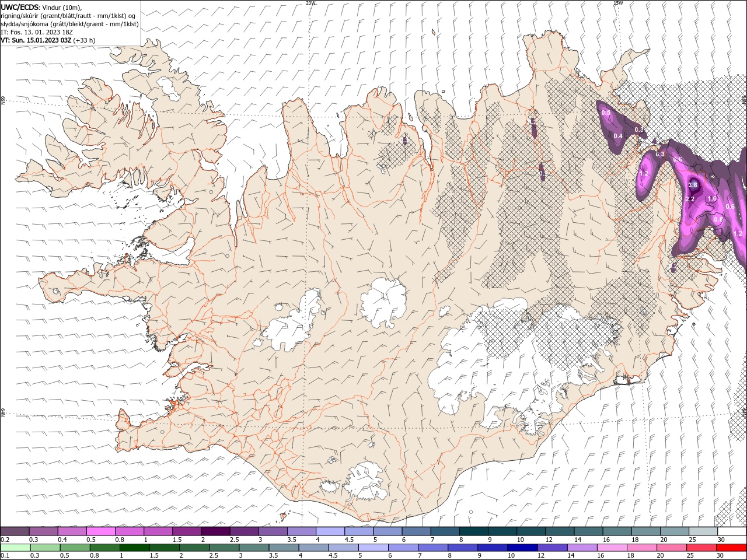
Task: Click the 3.5 label under rain scale
Action: (x=273, y=555)
